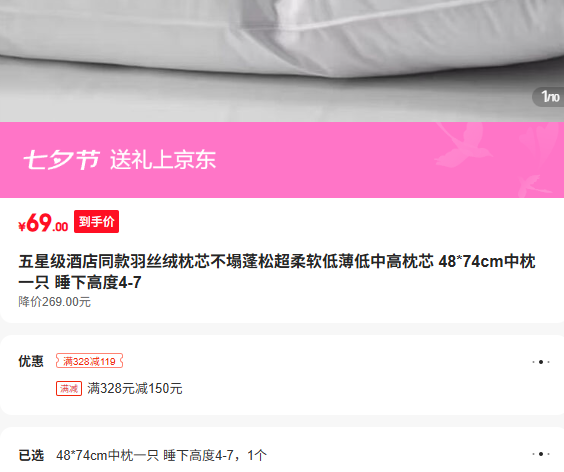Open the product title starting with 五星级酒店同款
The height and width of the screenshot is (472, 564).
tap(277, 272)
